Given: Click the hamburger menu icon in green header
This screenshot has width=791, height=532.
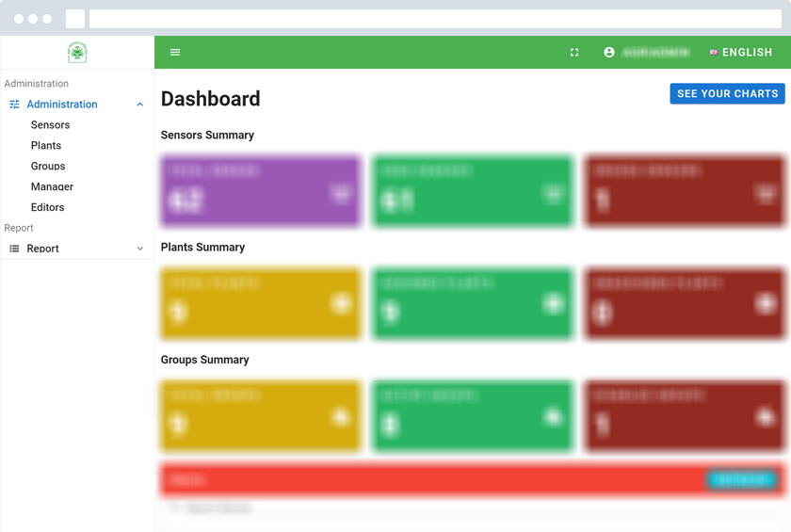Looking at the screenshot, I should 175,53.
